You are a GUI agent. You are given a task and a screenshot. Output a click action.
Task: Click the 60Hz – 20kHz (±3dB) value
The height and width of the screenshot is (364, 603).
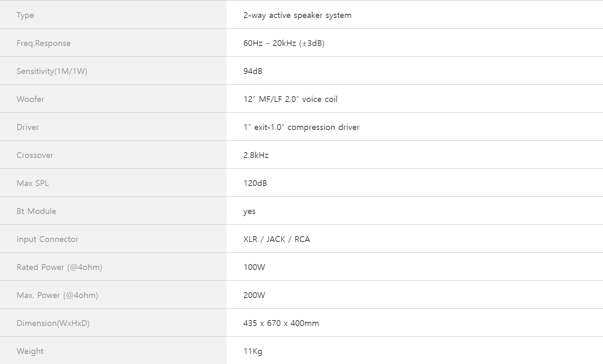[284, 43]
